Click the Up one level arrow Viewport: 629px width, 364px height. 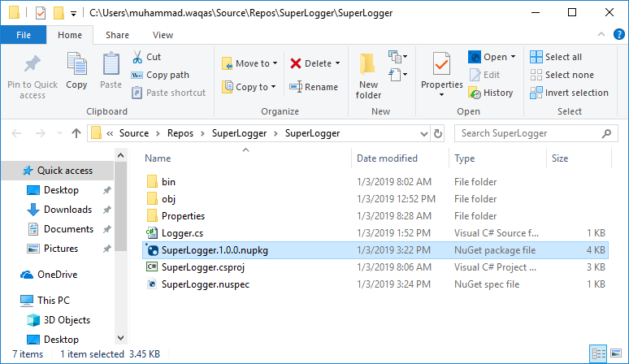point(76,133)
